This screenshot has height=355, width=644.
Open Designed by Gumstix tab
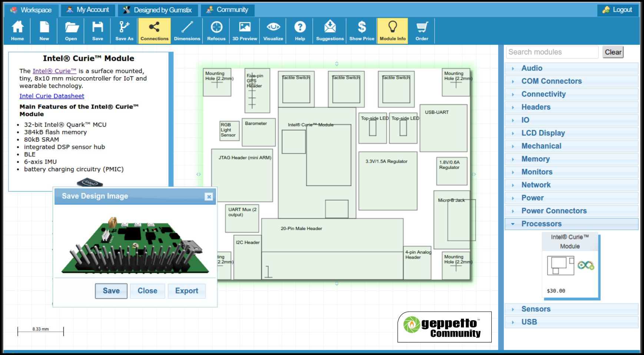click(158, 10)
